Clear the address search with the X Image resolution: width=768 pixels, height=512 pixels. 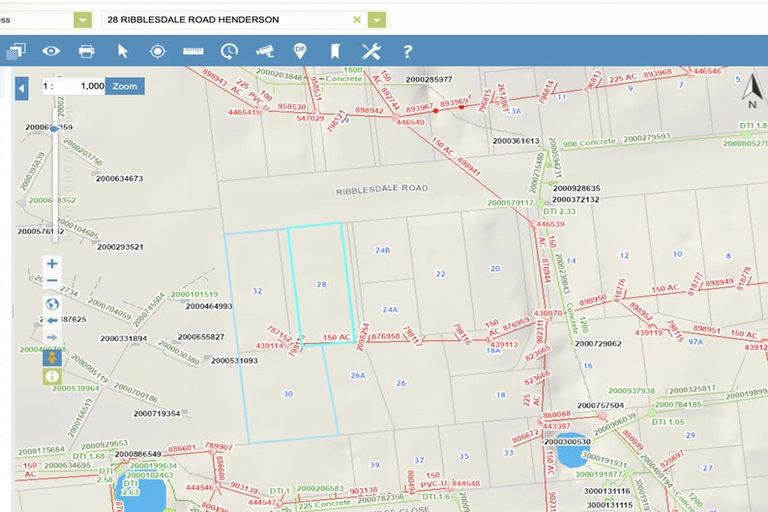[357, 20]
